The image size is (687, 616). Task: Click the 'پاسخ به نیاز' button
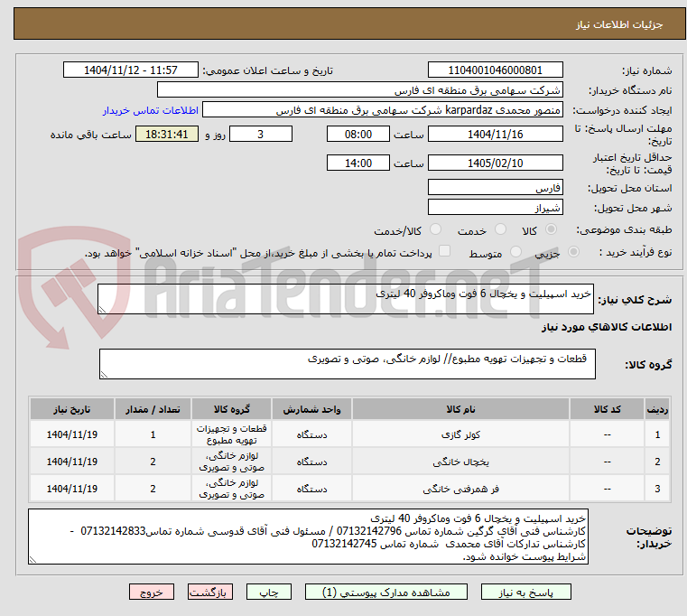(525, 592)
